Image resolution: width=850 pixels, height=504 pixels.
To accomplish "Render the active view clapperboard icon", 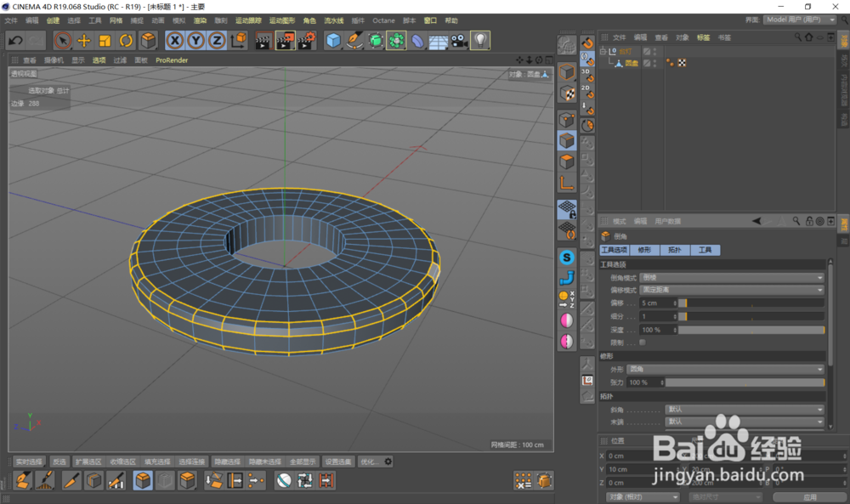I will [263, 41].
